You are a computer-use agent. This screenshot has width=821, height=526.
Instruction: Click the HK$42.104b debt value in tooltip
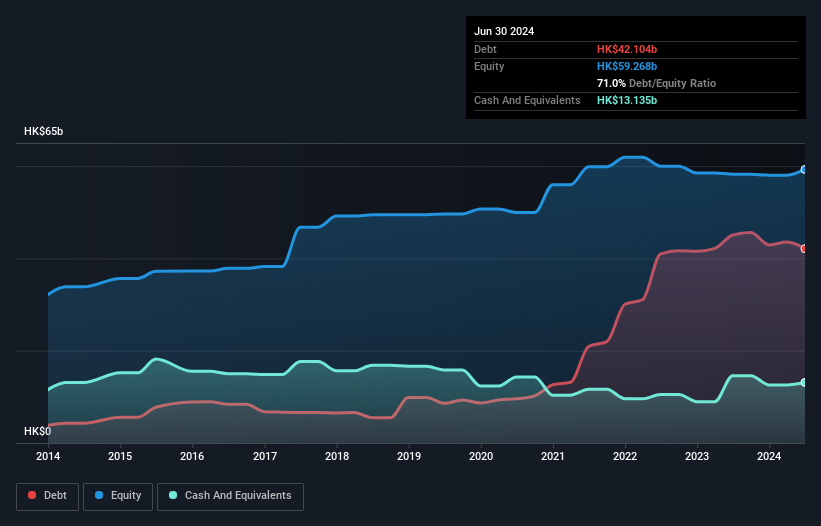click(x=627, y=49)
